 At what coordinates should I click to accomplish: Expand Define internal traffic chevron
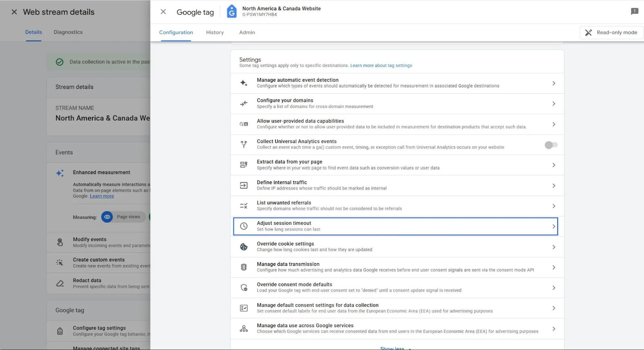[x=554, y=186]
